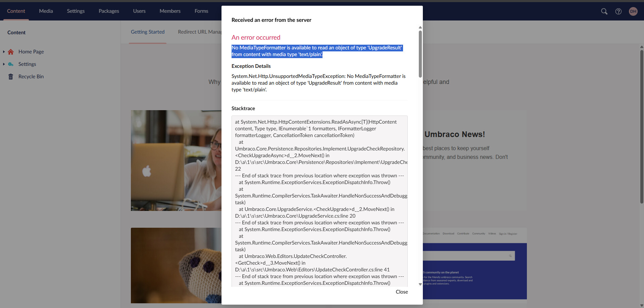Image resolution: width=644 pixels, height=308 pixels.
Task: Click the error dialog scroll down arrow
Action: click(420, 284)
